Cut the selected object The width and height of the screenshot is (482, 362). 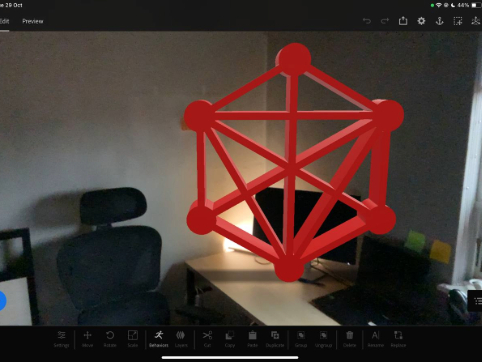pos(207,339)
